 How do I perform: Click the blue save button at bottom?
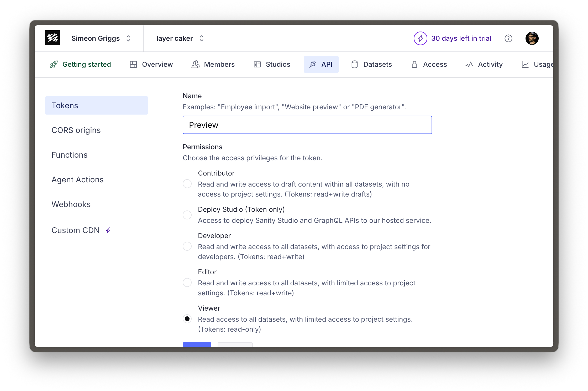(197, 344)
